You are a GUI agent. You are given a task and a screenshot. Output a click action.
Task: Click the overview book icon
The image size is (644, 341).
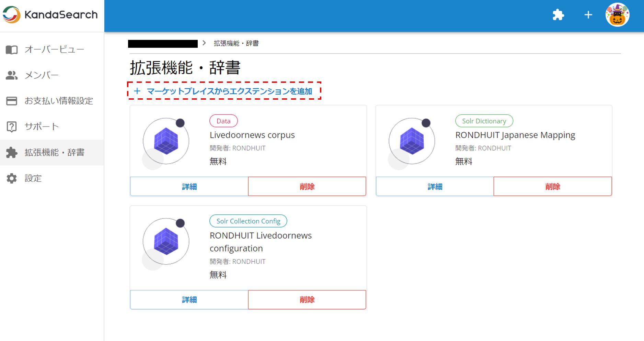click(12, 50)
